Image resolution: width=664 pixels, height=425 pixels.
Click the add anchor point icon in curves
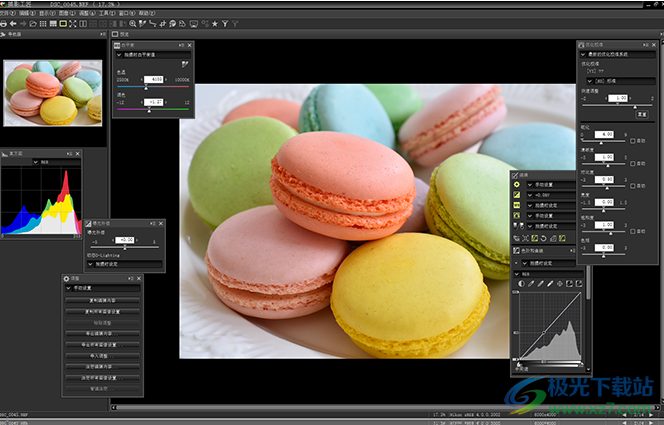pyautogui.click(x=560, y=284)
